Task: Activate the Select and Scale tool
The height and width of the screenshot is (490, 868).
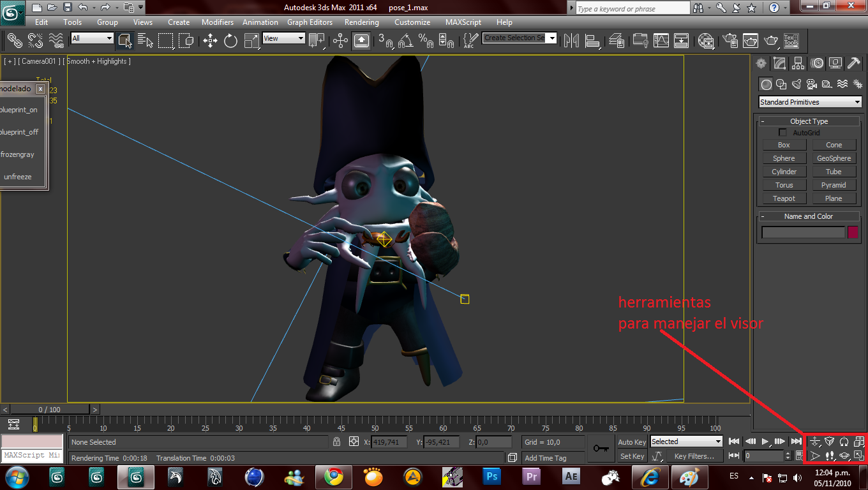Action: pos(252,41)
